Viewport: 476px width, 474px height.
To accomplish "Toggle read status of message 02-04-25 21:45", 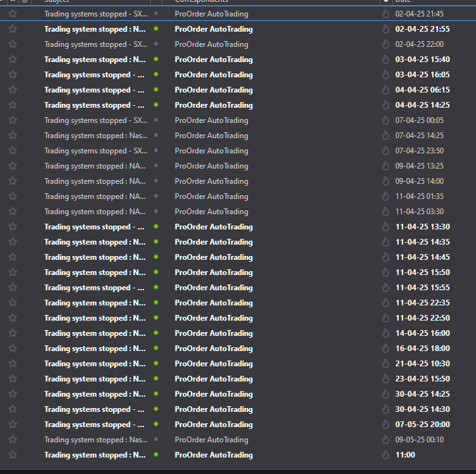I will (156, 13).
